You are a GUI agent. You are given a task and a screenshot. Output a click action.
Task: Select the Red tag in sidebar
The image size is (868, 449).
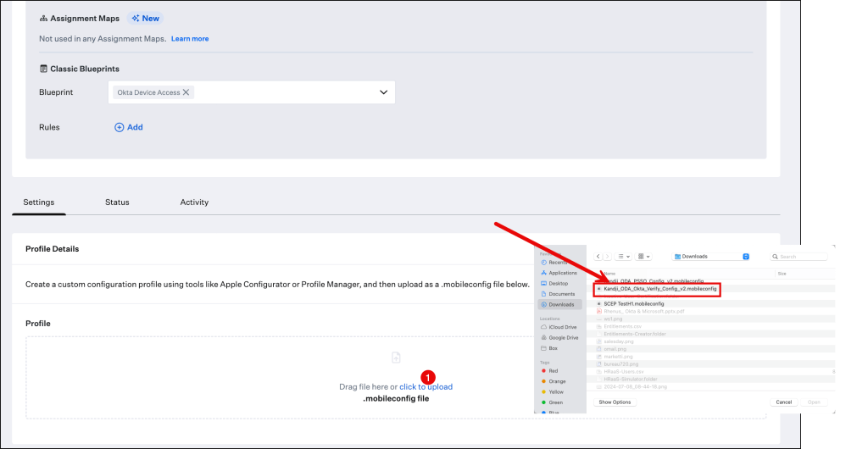coord(552,371)
